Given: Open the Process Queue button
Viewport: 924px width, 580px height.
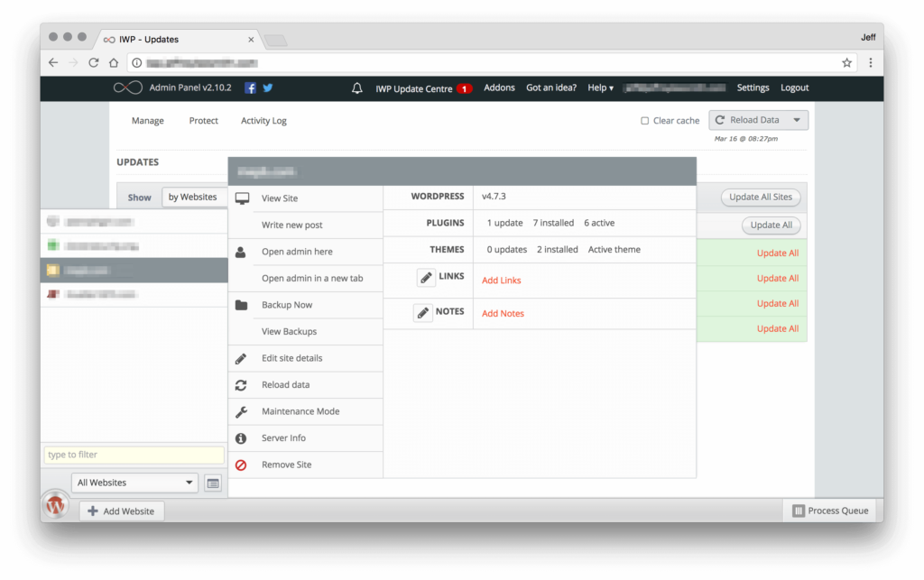Looking at the screenshot, I should [x=830, y=511].
